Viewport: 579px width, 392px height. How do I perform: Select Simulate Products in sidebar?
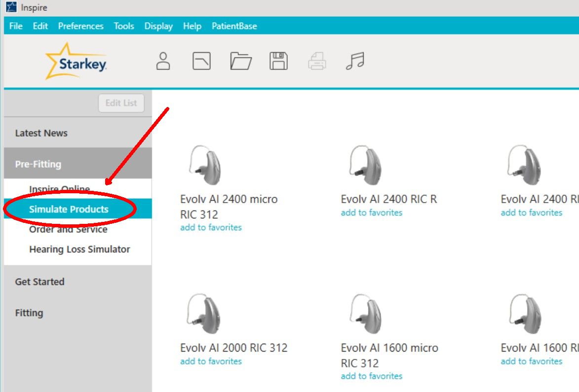click(x=78, y=209)
